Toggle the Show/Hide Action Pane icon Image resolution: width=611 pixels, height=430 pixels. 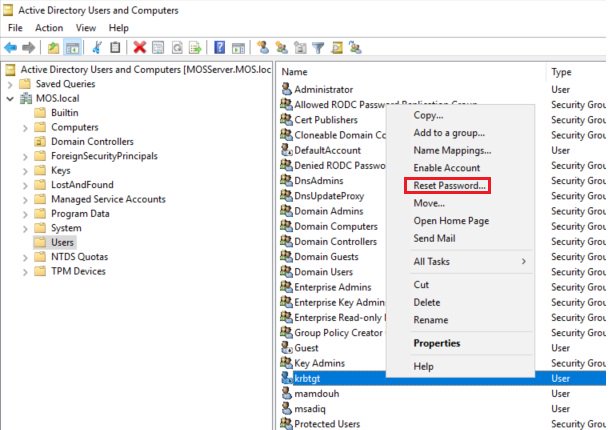tap(238, 48)
